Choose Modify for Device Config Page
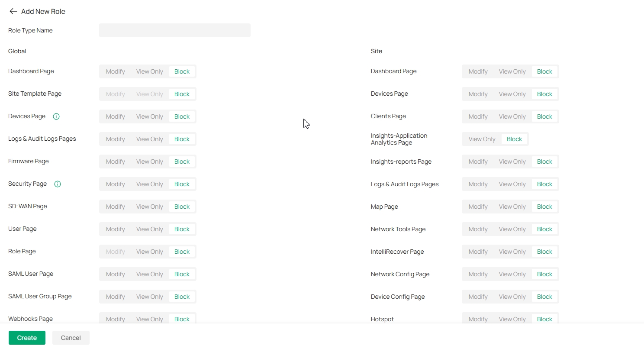 [x=478, y=297]
